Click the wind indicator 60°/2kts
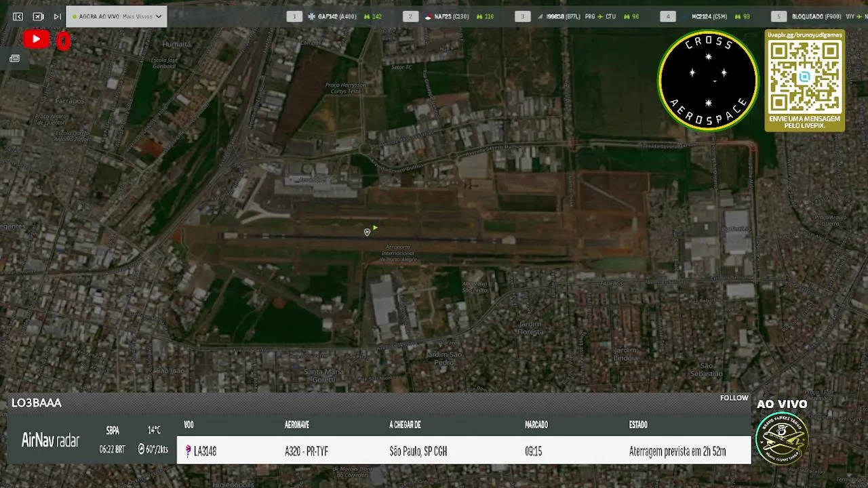 153,449
